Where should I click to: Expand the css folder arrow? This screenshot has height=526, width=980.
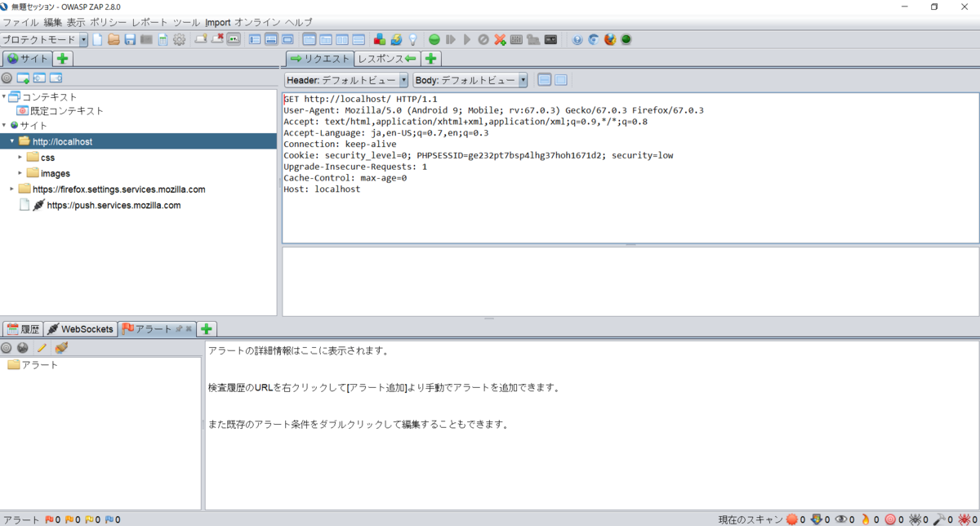(20, 157)
